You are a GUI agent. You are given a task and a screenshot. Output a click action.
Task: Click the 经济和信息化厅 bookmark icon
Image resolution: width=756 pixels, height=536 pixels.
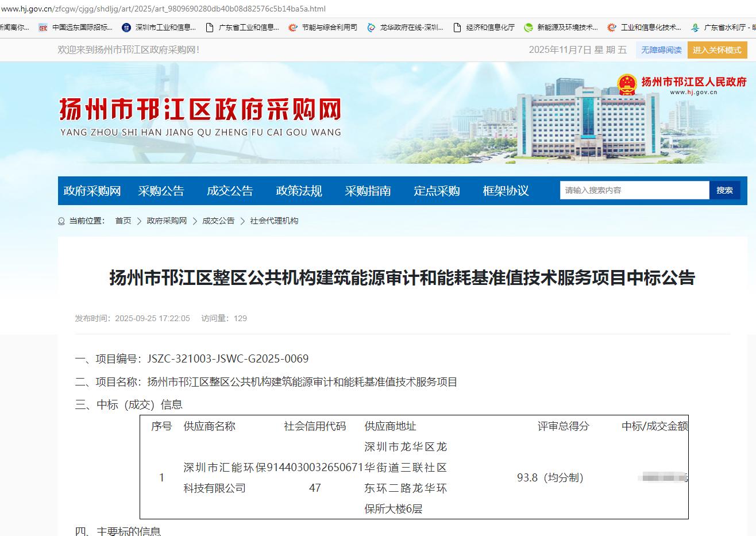pyautogui.click(x=457, y=28)
